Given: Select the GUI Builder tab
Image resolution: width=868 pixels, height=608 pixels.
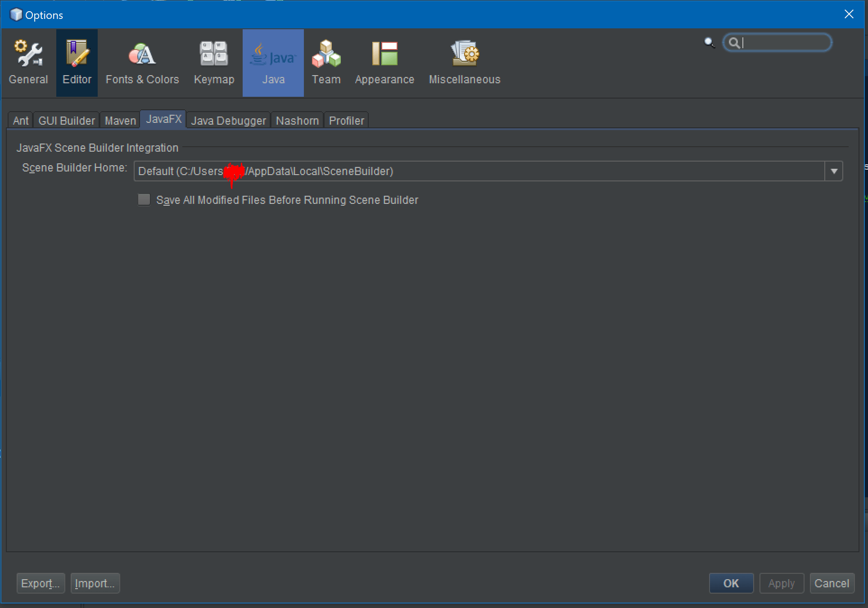Looking at the screenshot, I should [67, 121].
